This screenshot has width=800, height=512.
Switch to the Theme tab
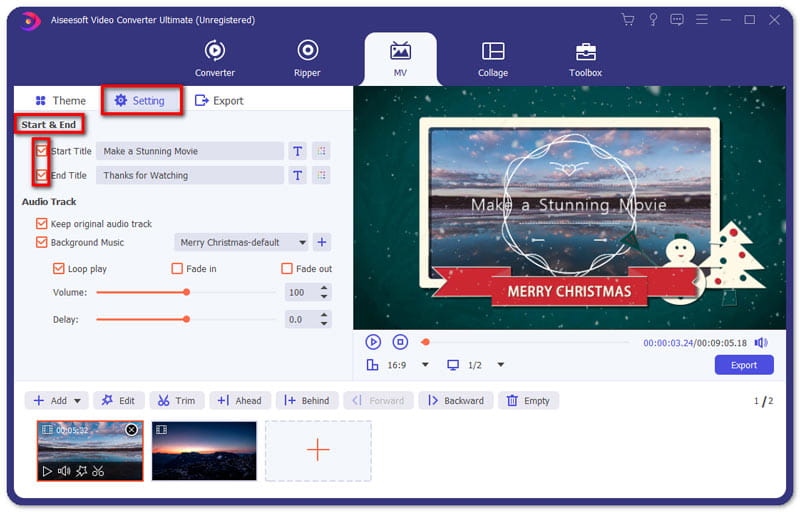click(x=60, y=100)
